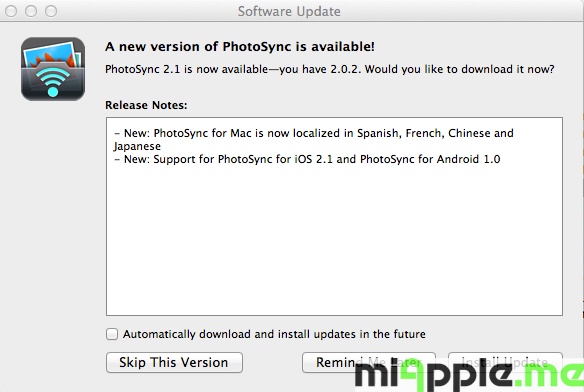Click the word 'Japanese' in release notes
The height and width of the screenshot is (392, 584).
pos(137,146)
